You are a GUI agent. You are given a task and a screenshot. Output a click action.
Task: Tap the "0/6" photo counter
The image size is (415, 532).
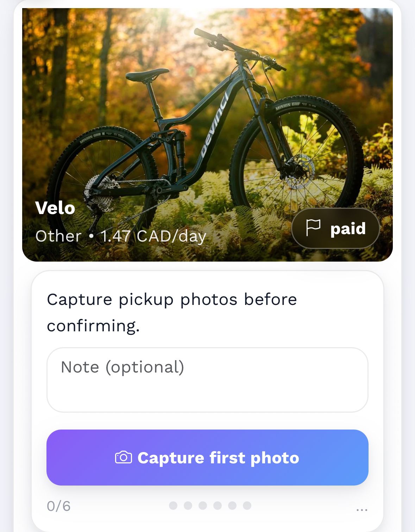click(x=59, y=506)
